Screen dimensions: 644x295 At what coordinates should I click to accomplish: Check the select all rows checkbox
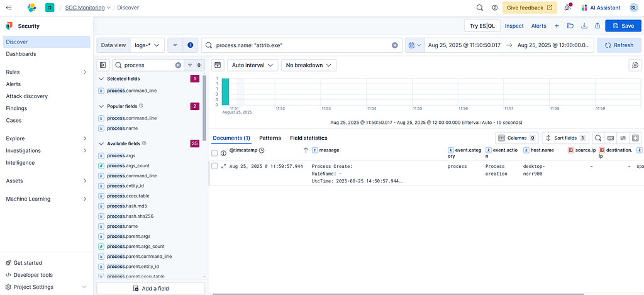point(214,153)
